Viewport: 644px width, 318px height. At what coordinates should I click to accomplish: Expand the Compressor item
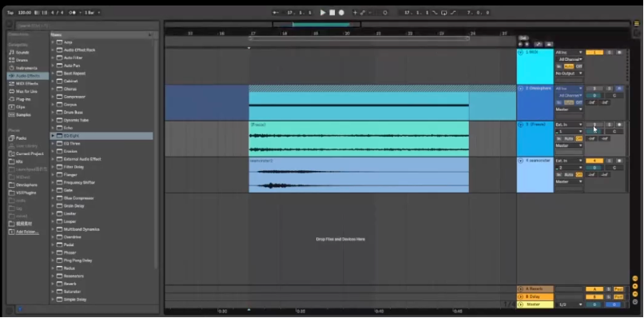53,97
